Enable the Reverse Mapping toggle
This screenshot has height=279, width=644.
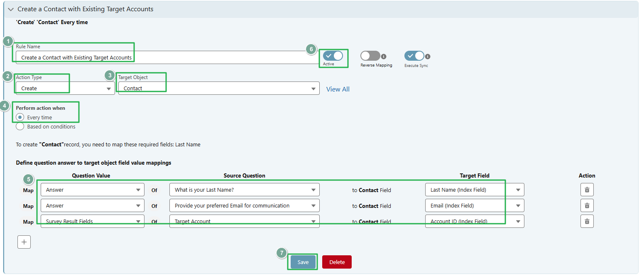click(370, 56)
